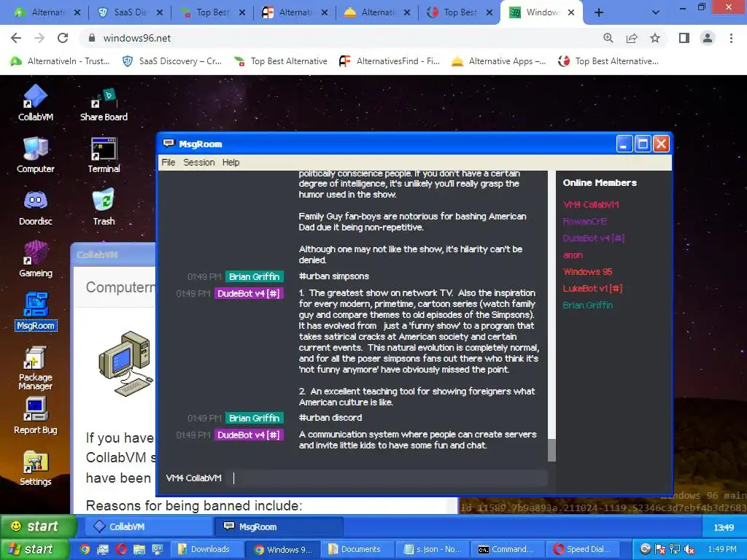Close the SaaS Dis browser tab
This screenshot has height=560, width=747.
pyautogui.click(x=160, y=13)
